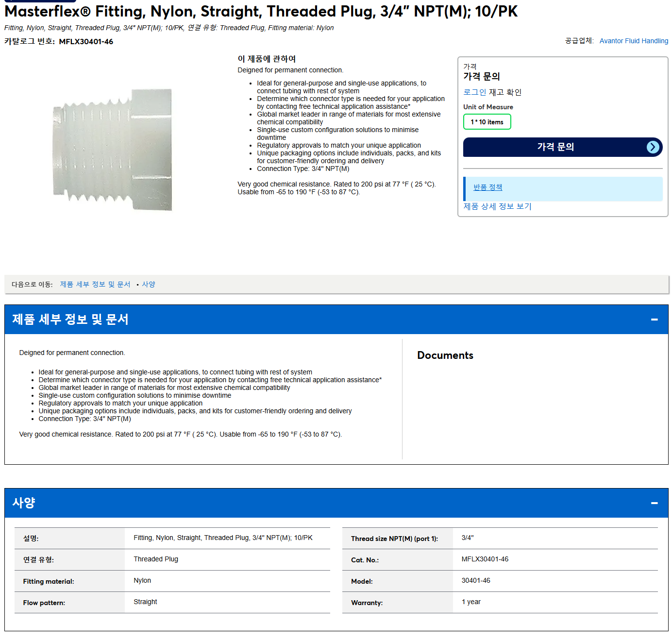Click the Model value 30401-46
Image resolution: width=672 pixels, height=641 pixels.
(x=476, y=581)
